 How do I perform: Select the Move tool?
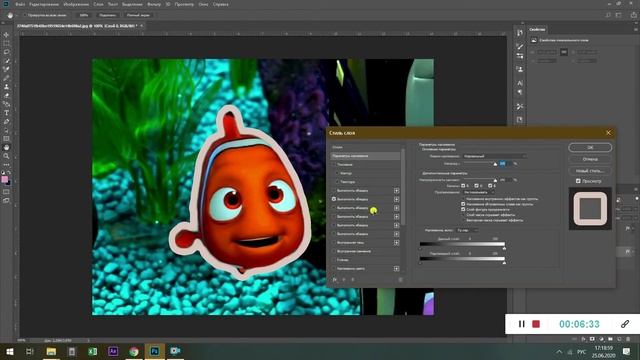pyautogui.click(x=7, y=35)
